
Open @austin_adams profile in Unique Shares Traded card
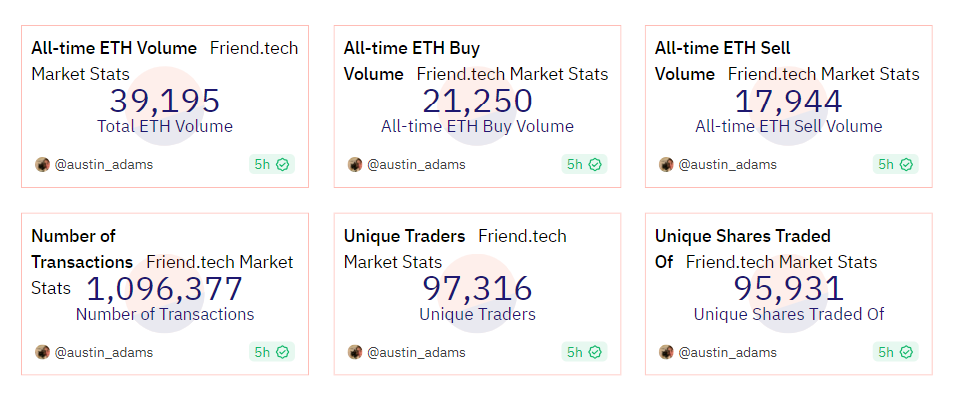(x=727, y=352)
